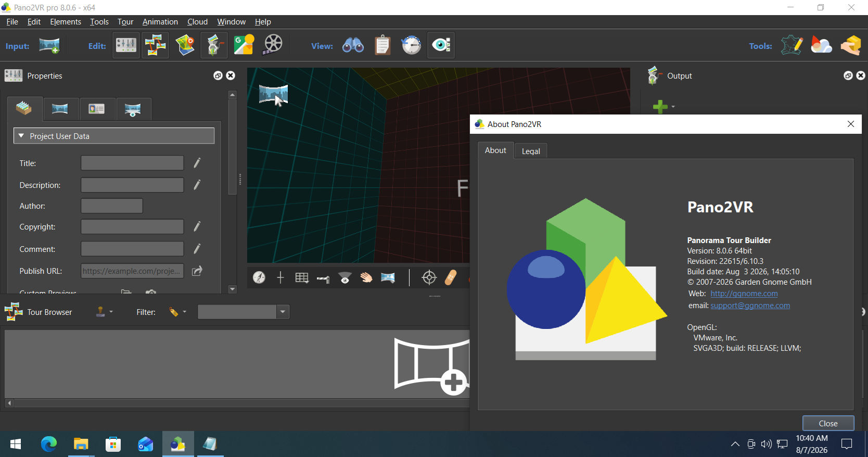
Task: Open Microsoft Edge from the taskbar
Action: 49,444
